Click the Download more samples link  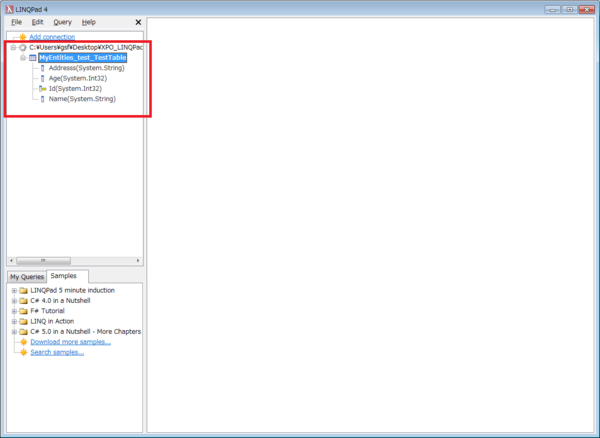tap(70, 342)
